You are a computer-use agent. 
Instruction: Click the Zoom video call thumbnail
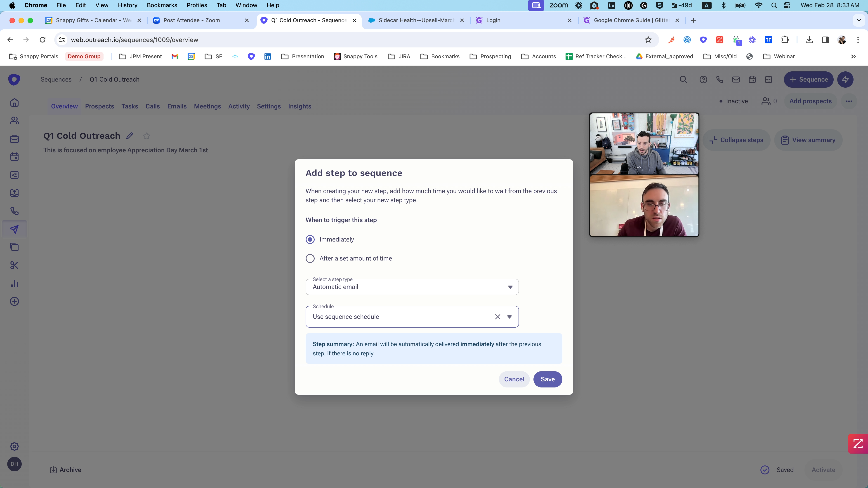pos(644,175)
